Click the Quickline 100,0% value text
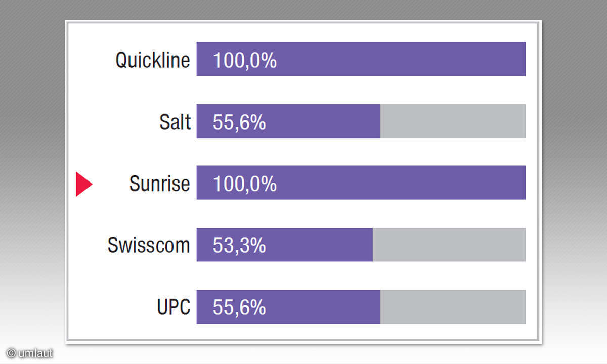The height and width of the screenshot is (364, 607). pyautogui.click(x=245, y=60)
